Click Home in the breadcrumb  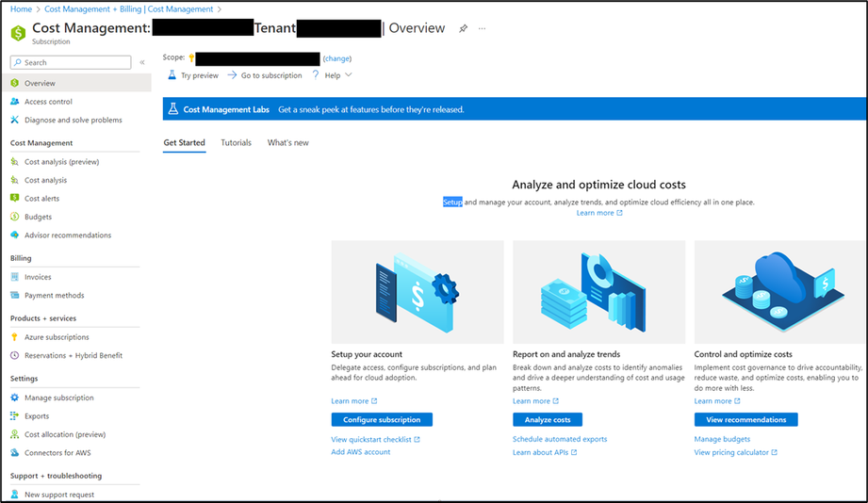pyautogui.click(x=21, y=8)
